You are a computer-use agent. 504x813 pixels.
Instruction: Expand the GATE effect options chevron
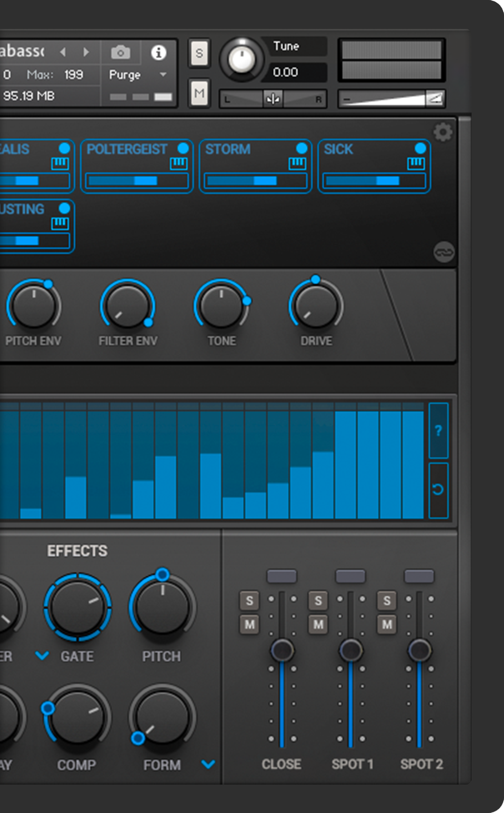coord(42,656)
